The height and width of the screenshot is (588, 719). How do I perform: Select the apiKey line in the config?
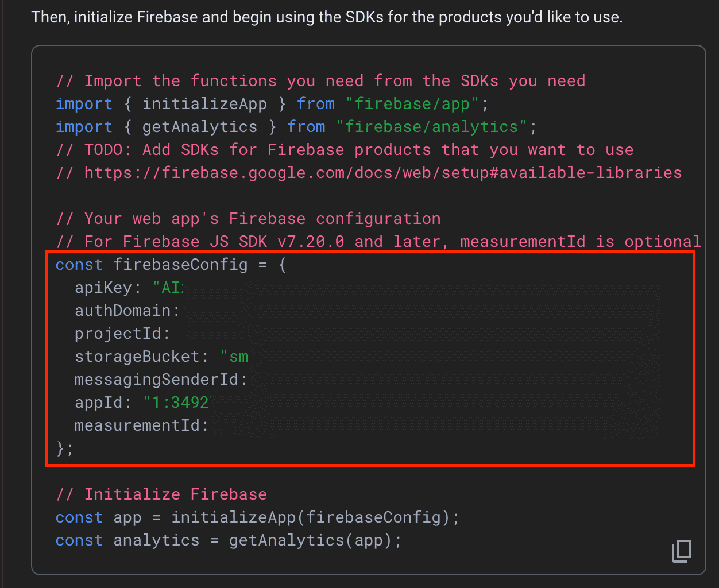(129, 287)
